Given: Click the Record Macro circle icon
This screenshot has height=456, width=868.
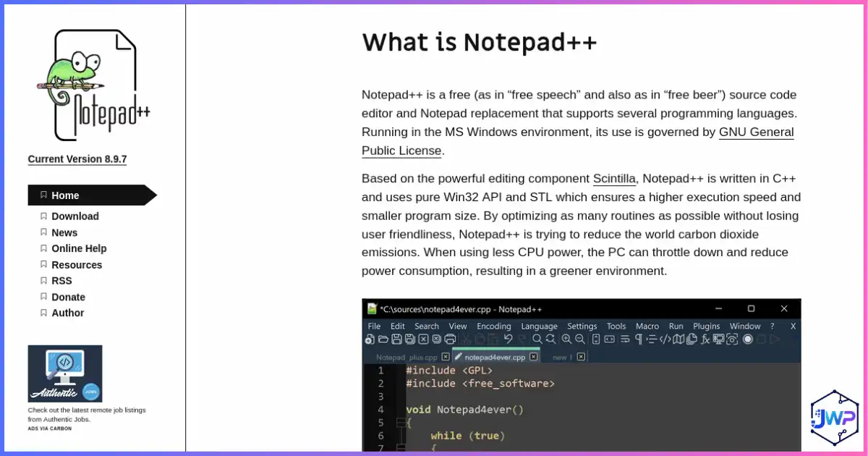Looking at the screenshot, I should pos(748,339).
